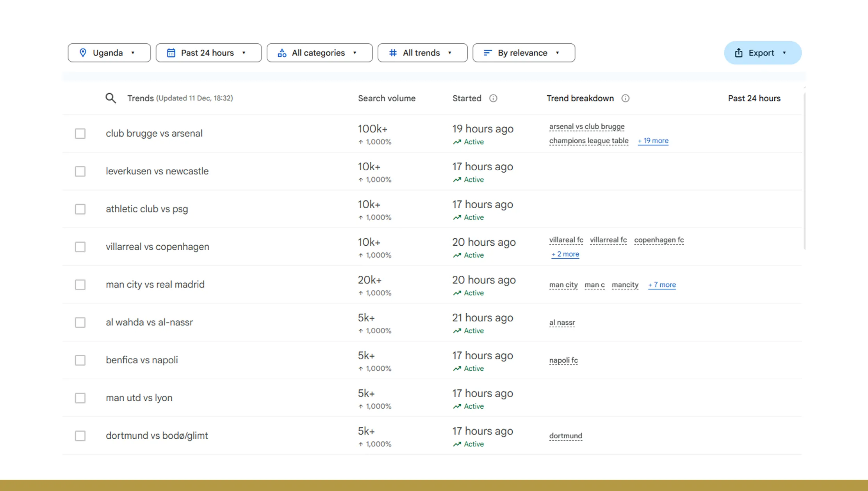
Task: Click the + 19 more breakdown link
Action: point(653,141)
